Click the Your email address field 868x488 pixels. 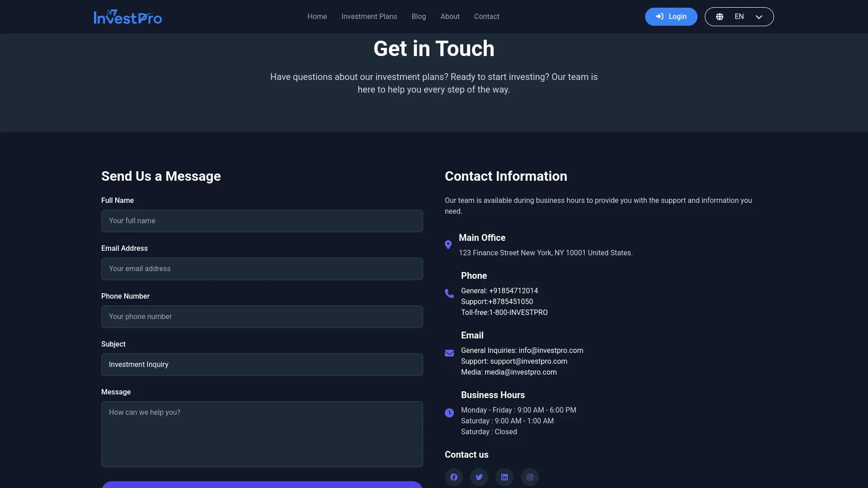pos(262,269)
